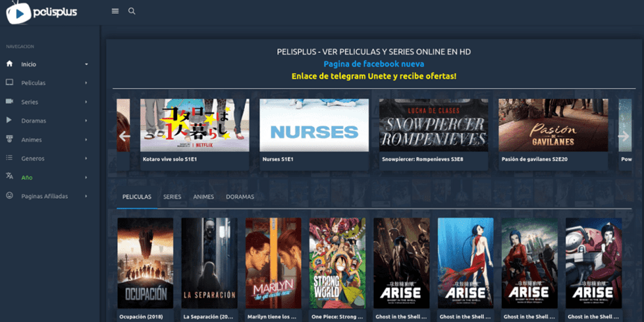Open the Marilyn movie poster
The width and height of the screenshot is (644, 322).
coord(273,263)
